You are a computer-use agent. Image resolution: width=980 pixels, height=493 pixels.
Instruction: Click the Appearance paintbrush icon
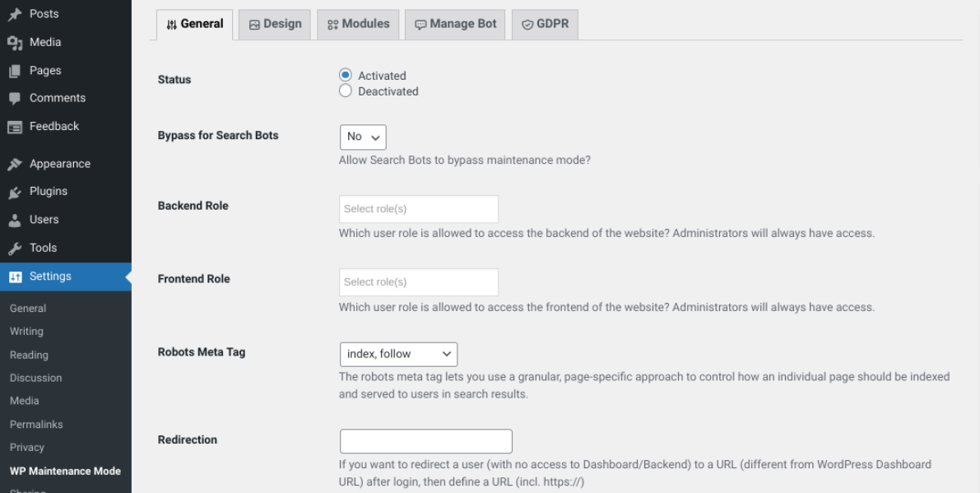pos(15,164)
